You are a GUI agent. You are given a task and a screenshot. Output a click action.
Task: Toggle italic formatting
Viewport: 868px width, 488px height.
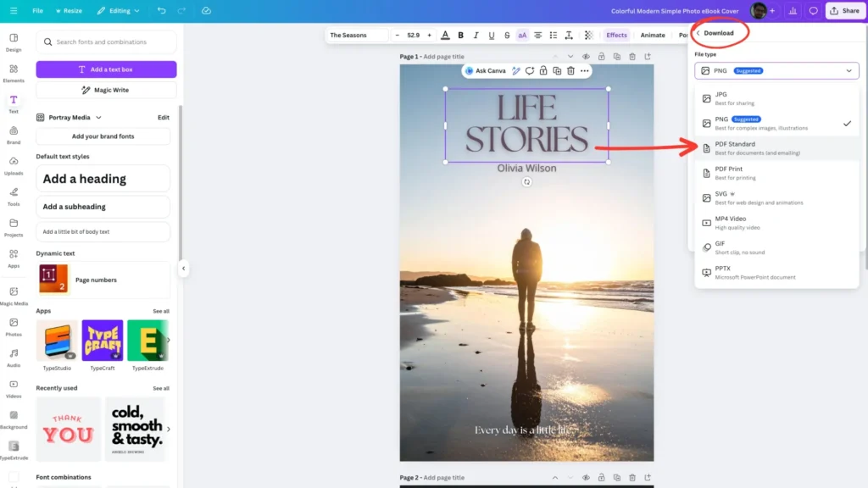tap(476, 36)
